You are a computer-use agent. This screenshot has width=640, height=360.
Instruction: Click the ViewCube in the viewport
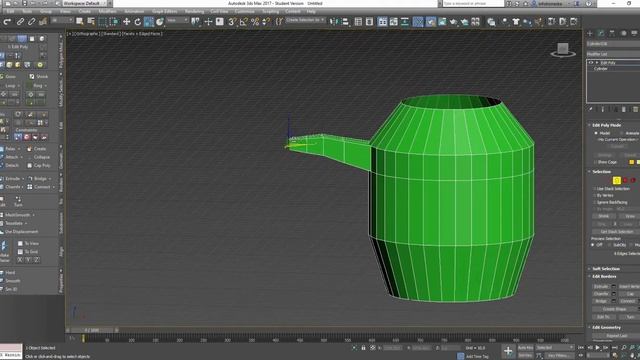[563, 50]
